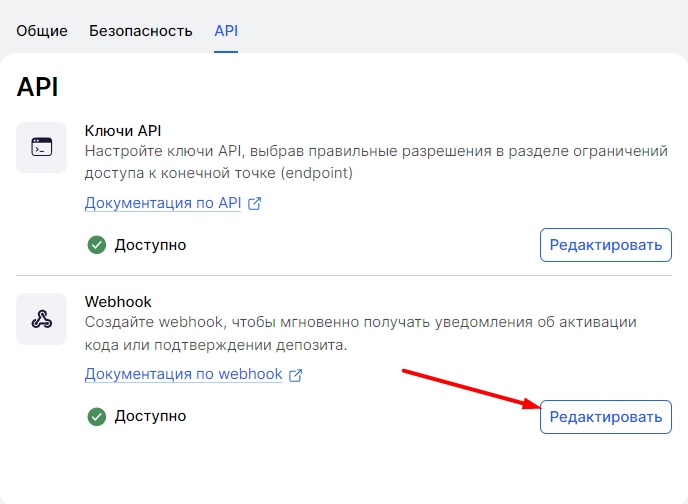Click the Webhook section title
The width and height of the screenshot is (688, 504).
coord(117,302)
